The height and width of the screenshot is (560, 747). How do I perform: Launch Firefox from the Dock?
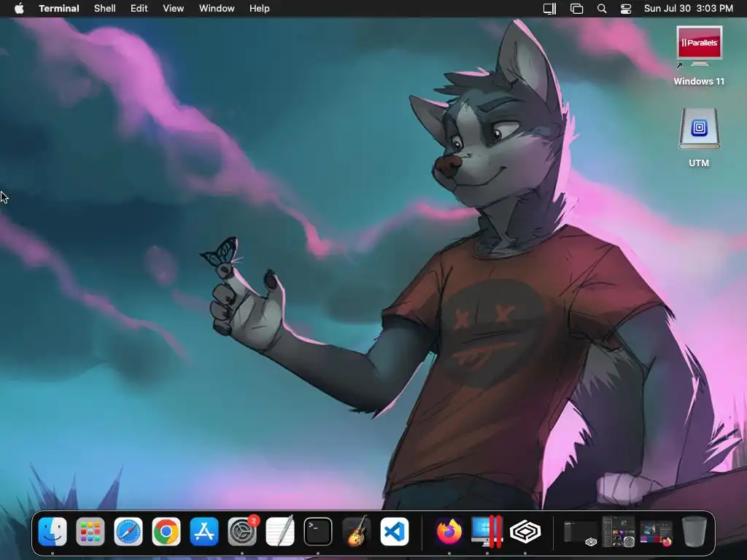click(x=449, y=532)
